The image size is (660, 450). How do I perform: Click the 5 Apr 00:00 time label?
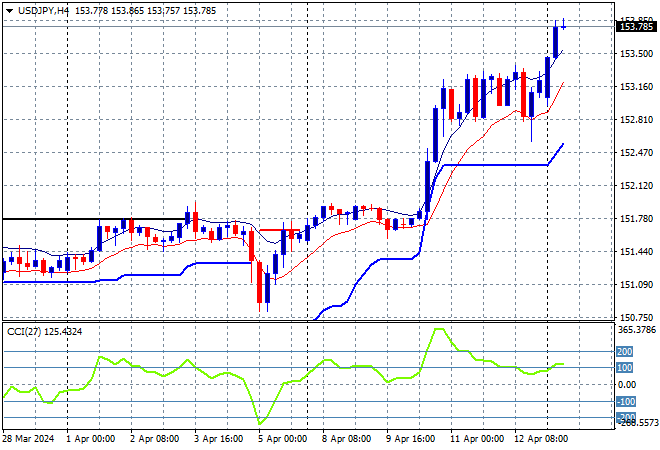[282, 439]
